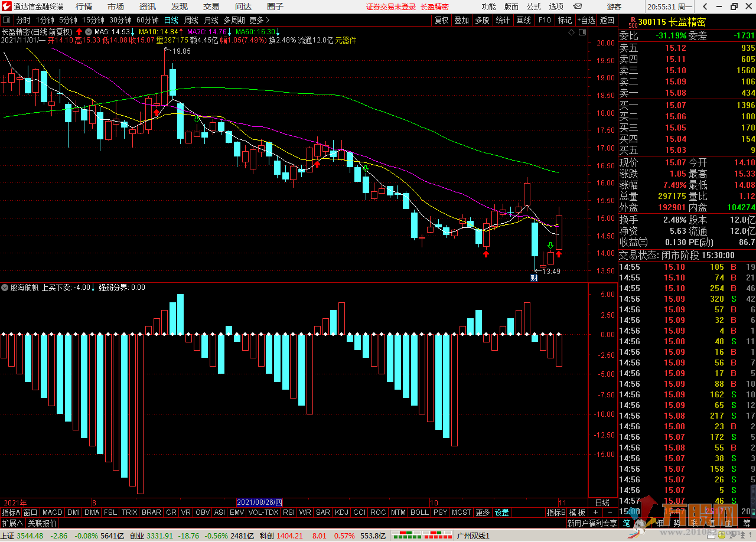Open the 版面 layout menu
This screenshot has width=756, height=542.
511,6
